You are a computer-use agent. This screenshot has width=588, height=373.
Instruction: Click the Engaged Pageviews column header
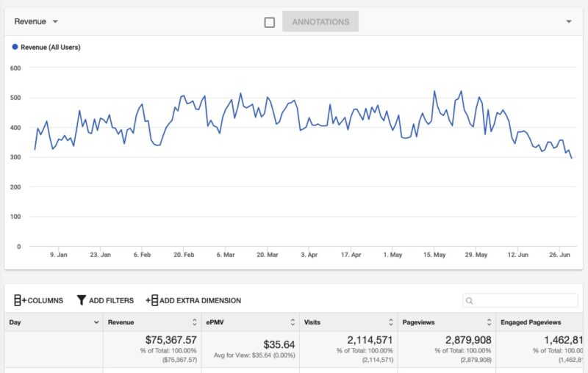(x=531, y=322)
